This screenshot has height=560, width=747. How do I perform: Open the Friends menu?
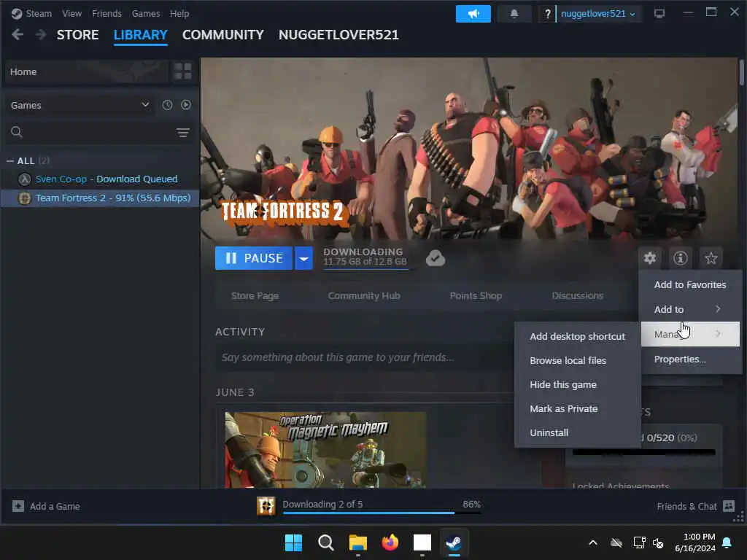107,13
